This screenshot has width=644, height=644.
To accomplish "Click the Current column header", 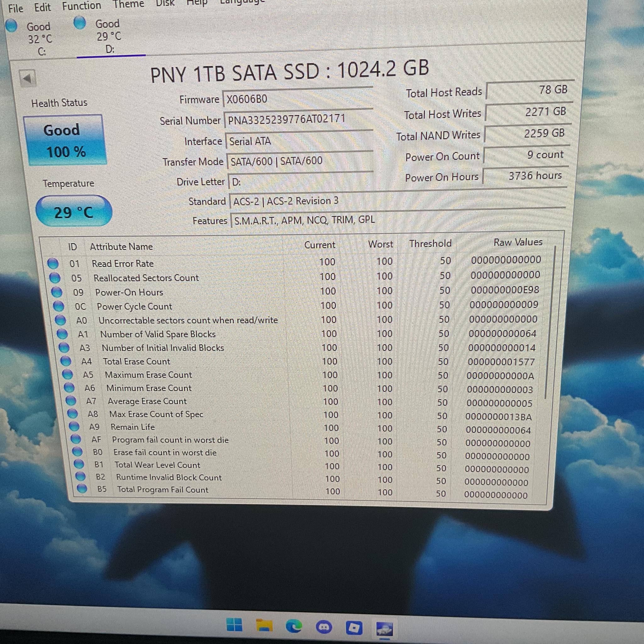I will 320,245.
